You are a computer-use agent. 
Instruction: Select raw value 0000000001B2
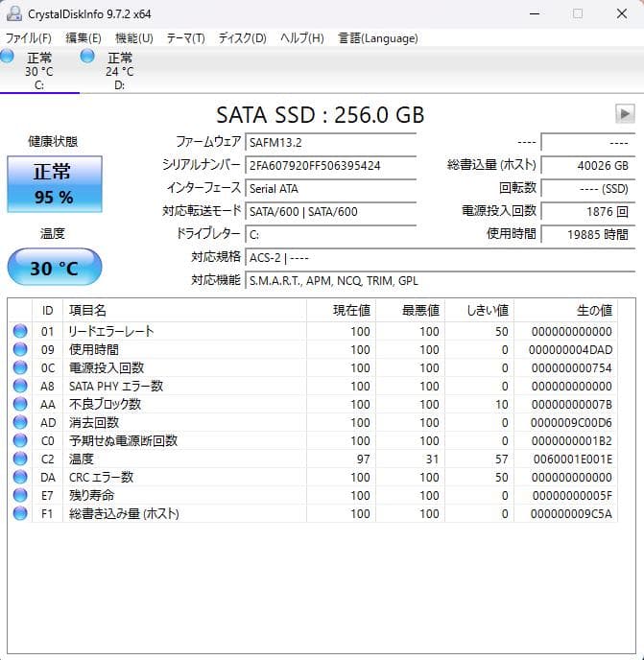572,440
